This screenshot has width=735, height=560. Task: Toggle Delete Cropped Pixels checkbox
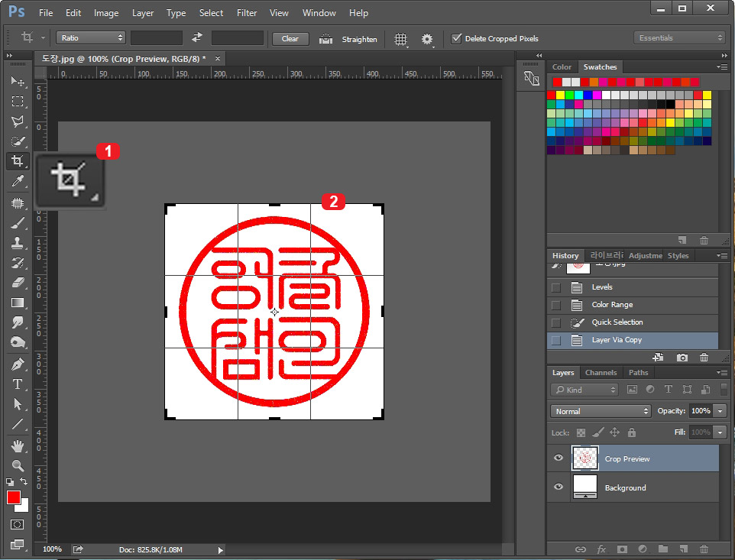coord(456,38)
